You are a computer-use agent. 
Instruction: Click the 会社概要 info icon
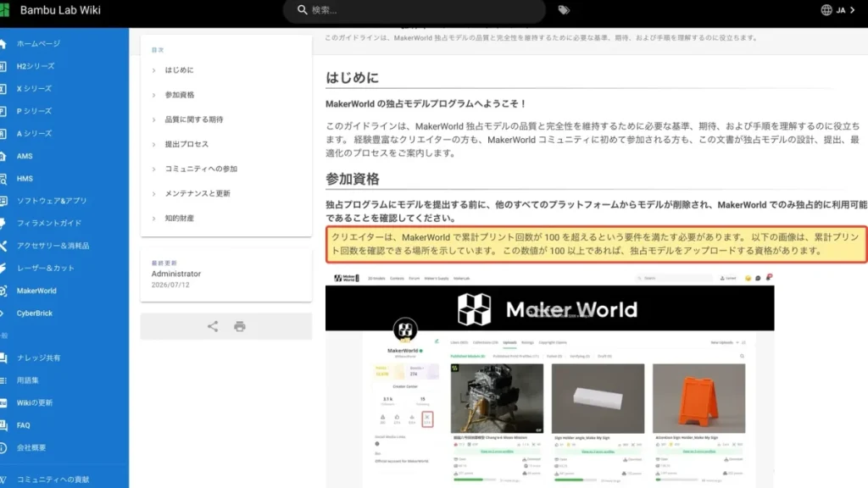tap(3, 447)
